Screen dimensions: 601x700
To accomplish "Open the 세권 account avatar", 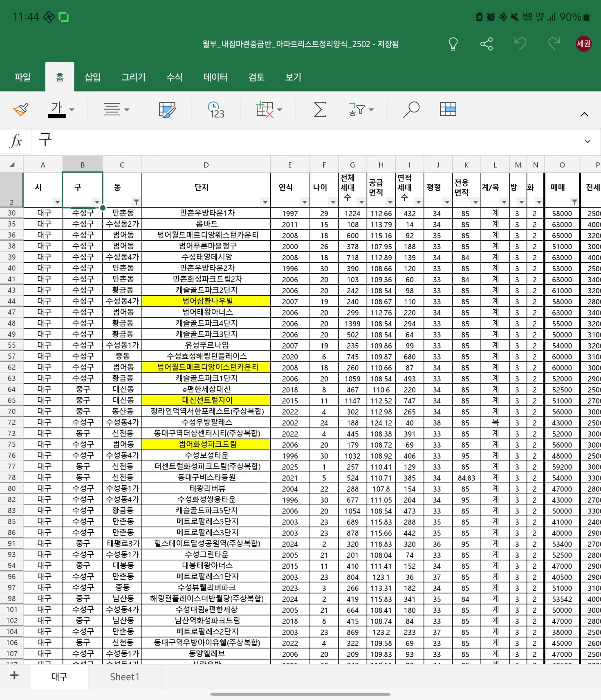I will 584,43.
